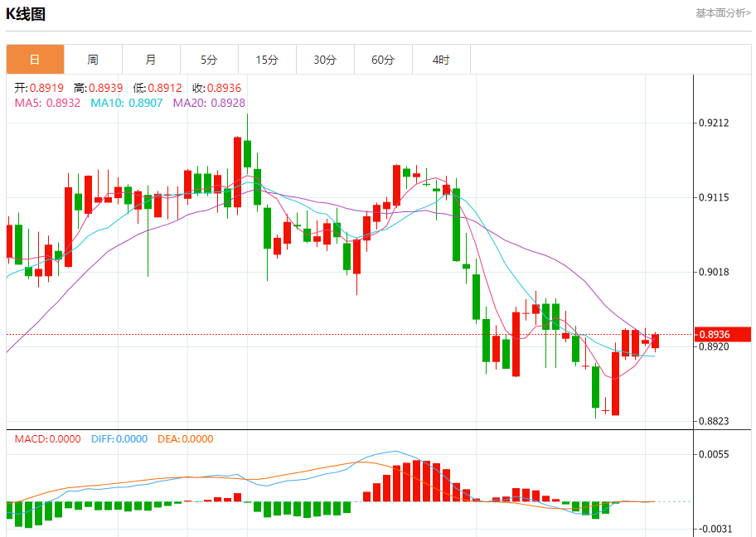
Task: Click the MA10: 0.8907 indicator label
Action: click(127, 103)
